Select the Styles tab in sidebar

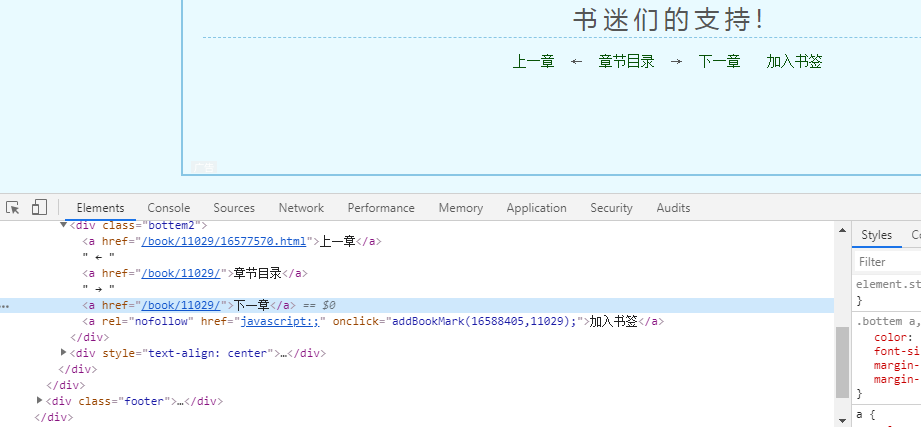pos(876,235)
